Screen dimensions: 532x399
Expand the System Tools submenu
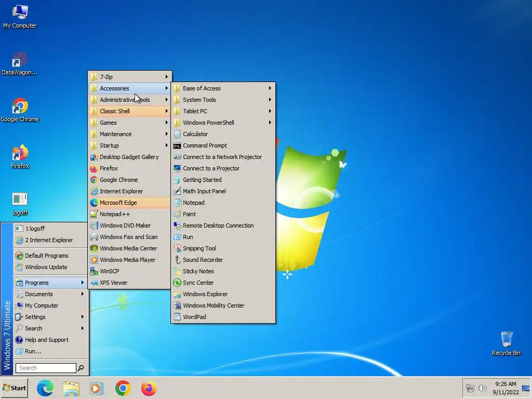(223, 100)
